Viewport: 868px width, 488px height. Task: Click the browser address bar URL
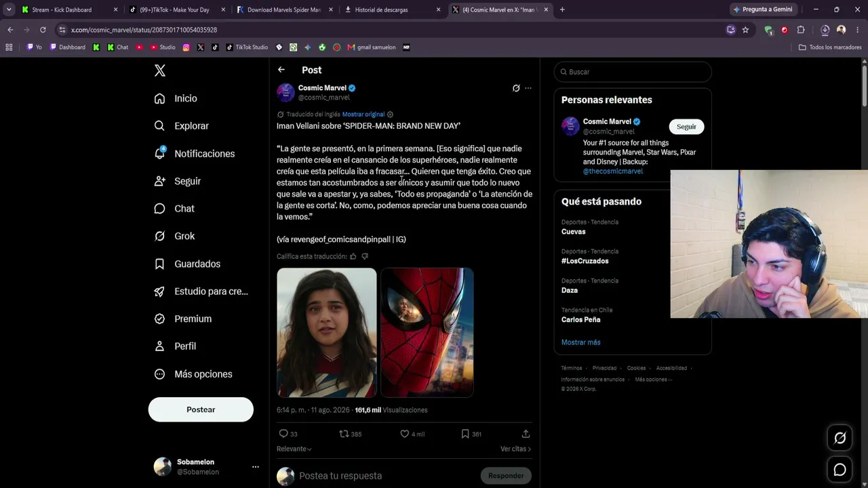144,30
